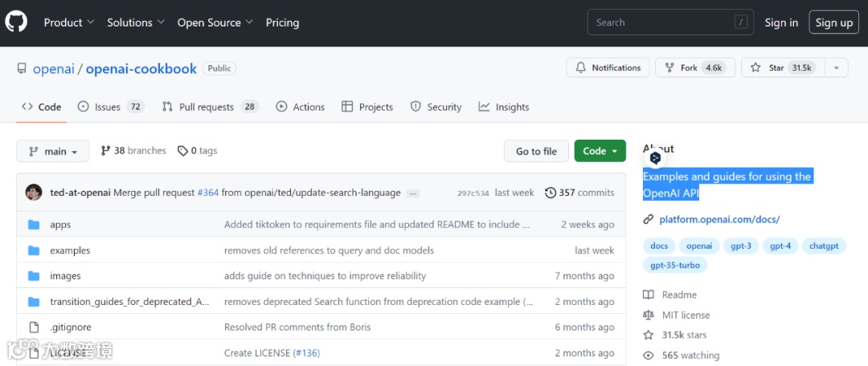
Task: Click the 38 branches link
Action: click(x=133, y=151)
